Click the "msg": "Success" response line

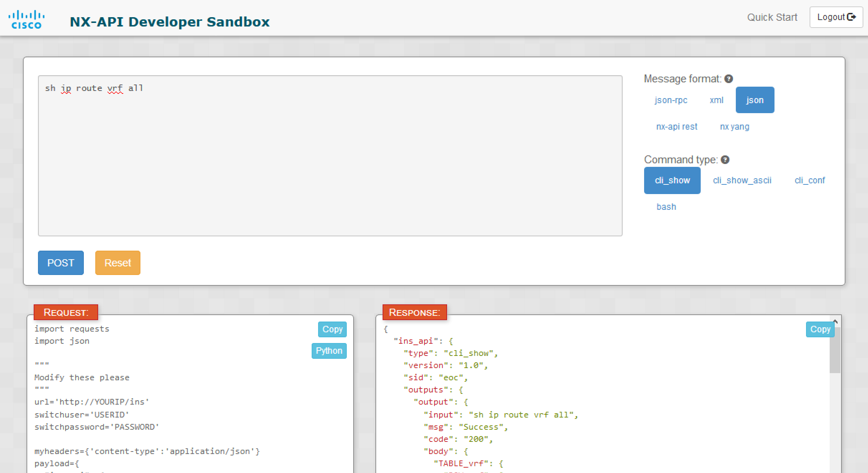pos(466,427)
